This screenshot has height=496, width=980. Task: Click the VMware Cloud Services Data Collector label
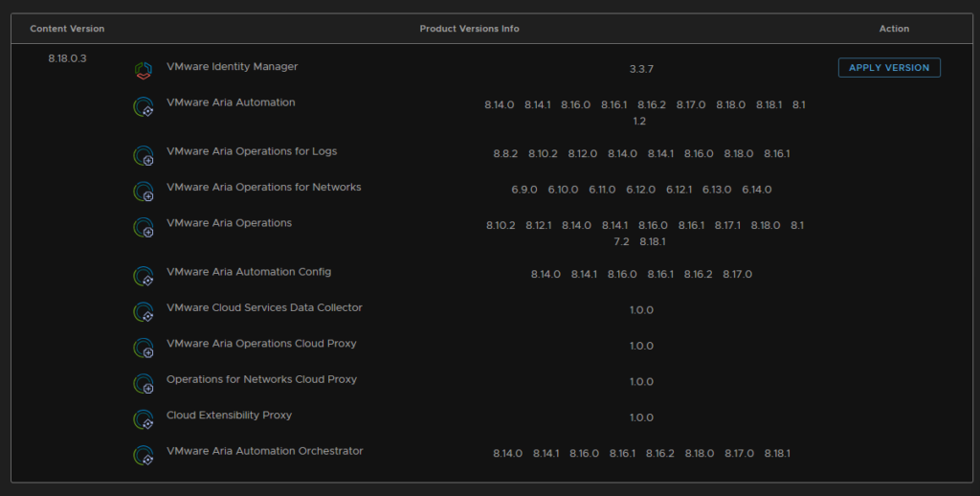264,307
